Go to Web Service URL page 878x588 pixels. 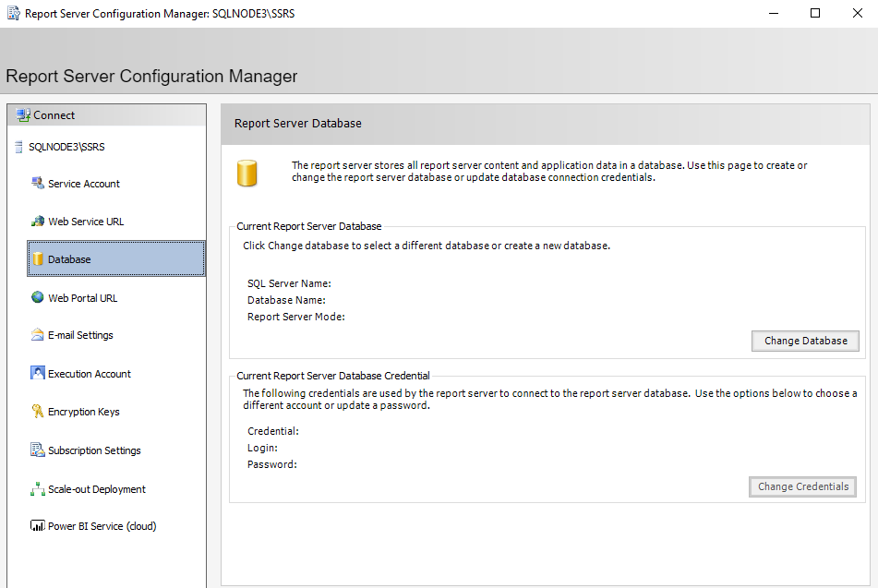(x=86, y=222)
